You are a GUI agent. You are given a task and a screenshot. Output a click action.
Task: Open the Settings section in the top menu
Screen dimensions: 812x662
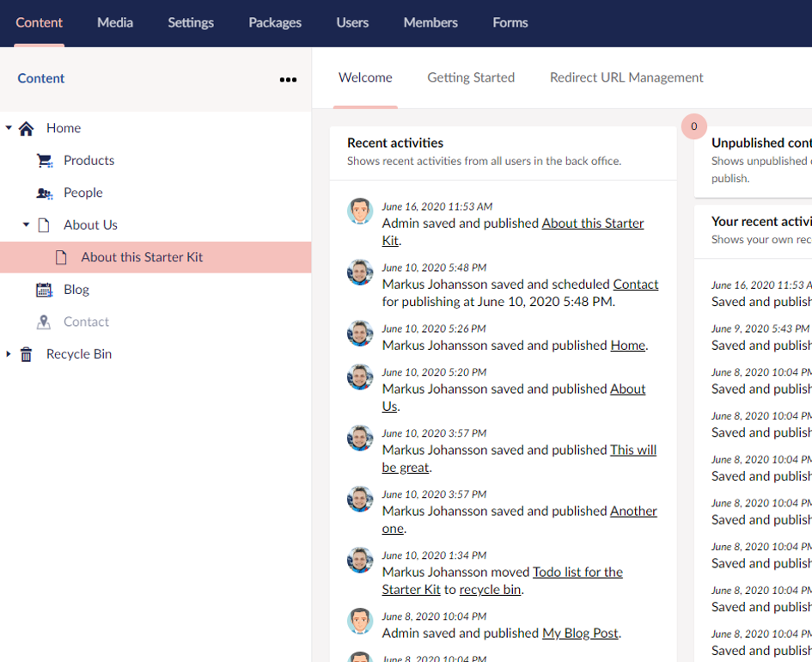pyautogui.click(x=191, y=22)
